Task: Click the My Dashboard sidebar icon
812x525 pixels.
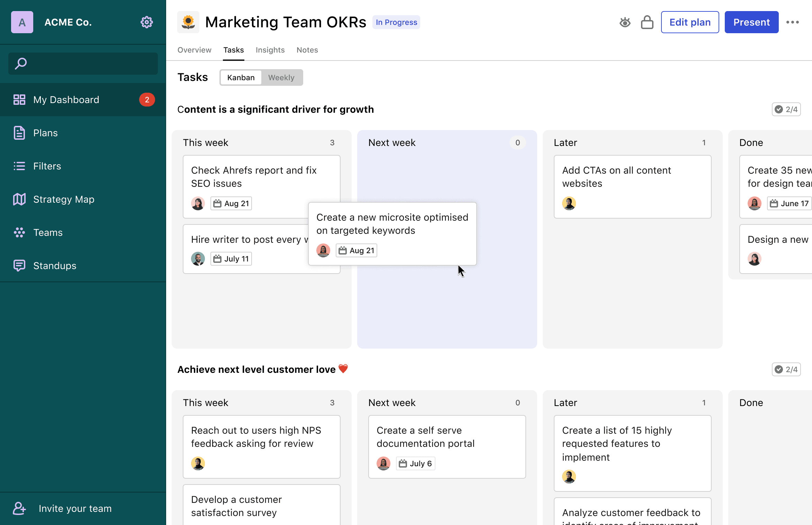Action: (x=19, y=99)
